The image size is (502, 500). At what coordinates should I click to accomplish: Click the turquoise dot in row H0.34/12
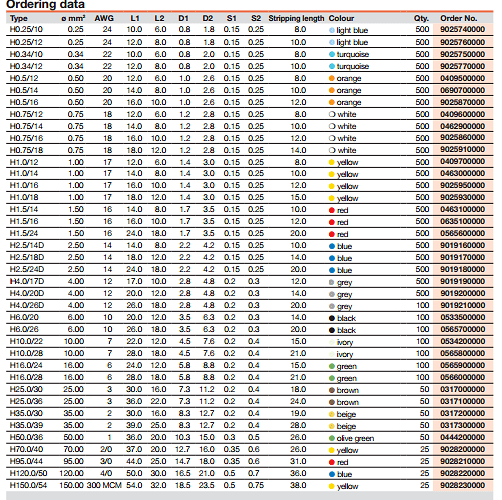(x=332, y=66)
